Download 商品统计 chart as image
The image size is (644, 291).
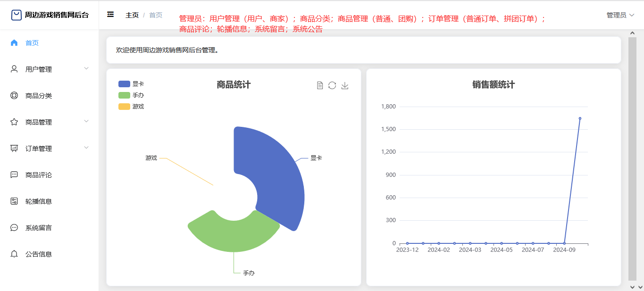(x=345, y=85)
